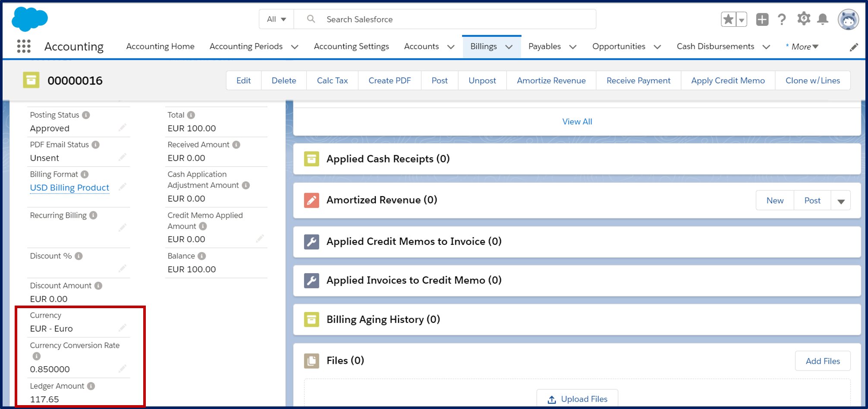Click the Delete button
Screen dimensions: 868x409
point(284,81)
